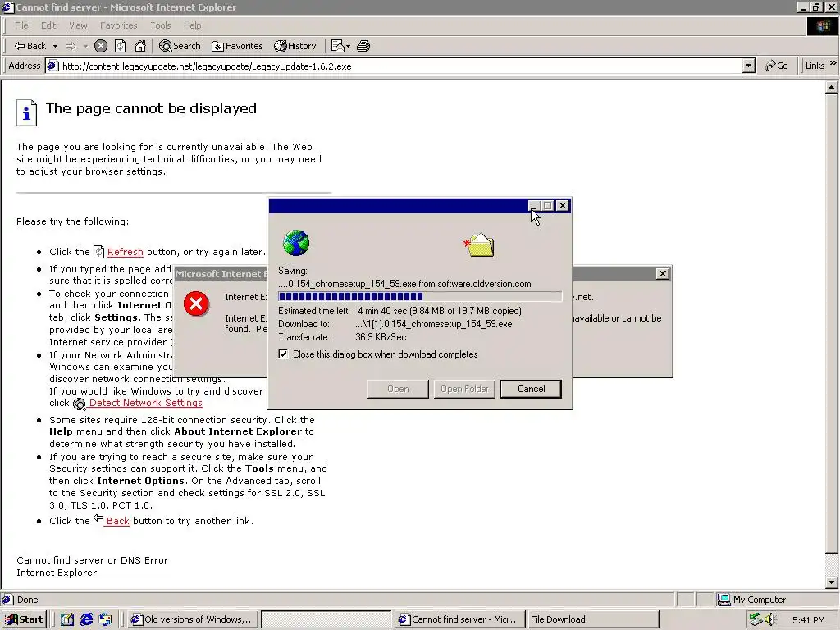The height and width of the screenshot is (630, 840).
Task: Open the Edit menu
Action: (48, 25)
